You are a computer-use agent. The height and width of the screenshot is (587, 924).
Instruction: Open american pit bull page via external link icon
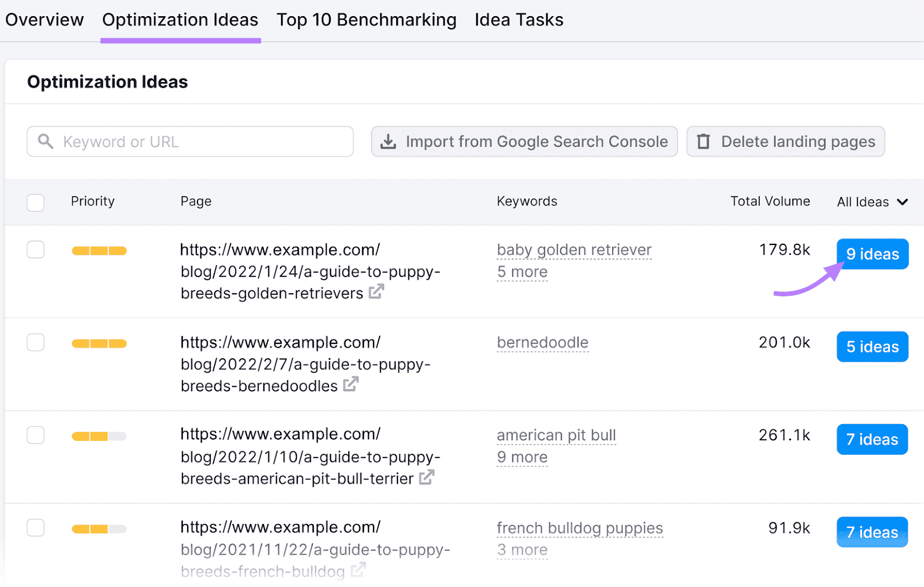(427, 478)
